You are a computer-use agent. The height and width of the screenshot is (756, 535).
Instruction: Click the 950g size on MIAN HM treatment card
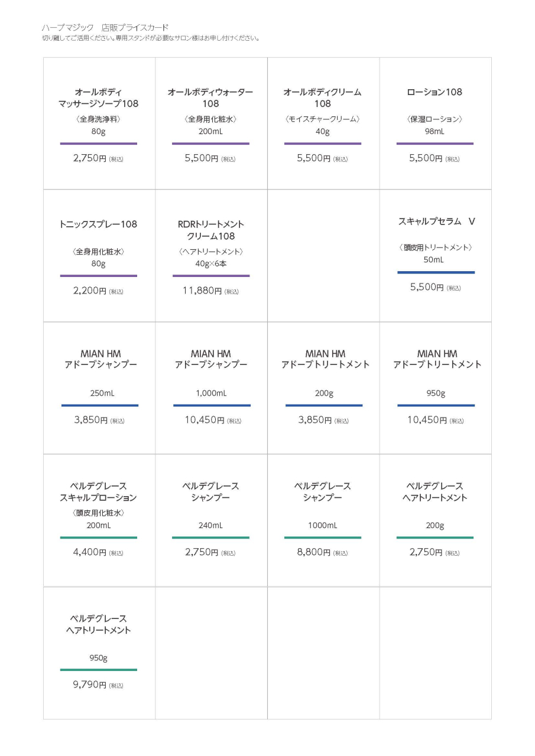point(436,393)
